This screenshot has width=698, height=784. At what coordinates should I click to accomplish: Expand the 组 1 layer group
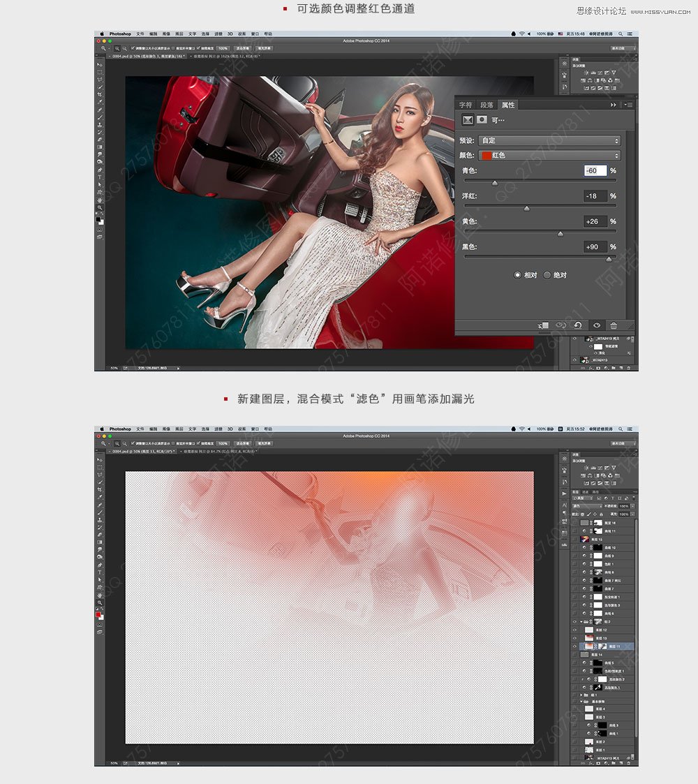(581, 695)
